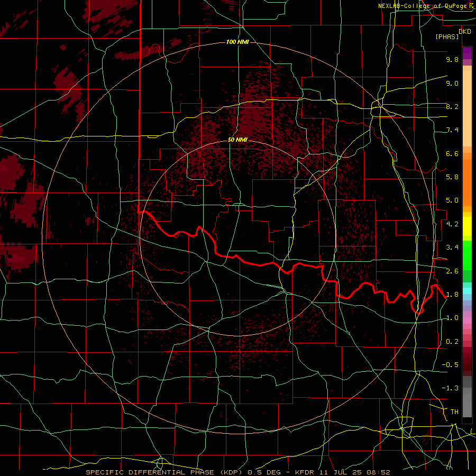Click the 8.2 value on the scale
476x476 pixels.
[452, 106]
